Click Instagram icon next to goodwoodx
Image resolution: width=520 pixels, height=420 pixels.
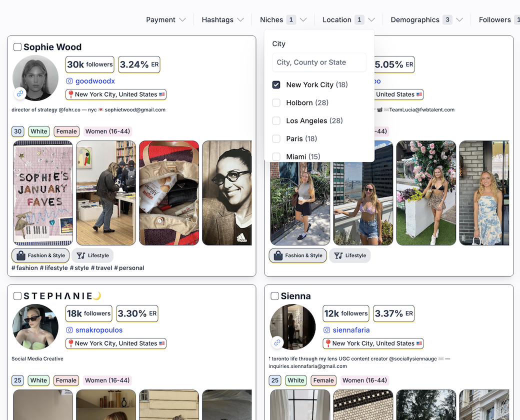click(x=69, y=81)
